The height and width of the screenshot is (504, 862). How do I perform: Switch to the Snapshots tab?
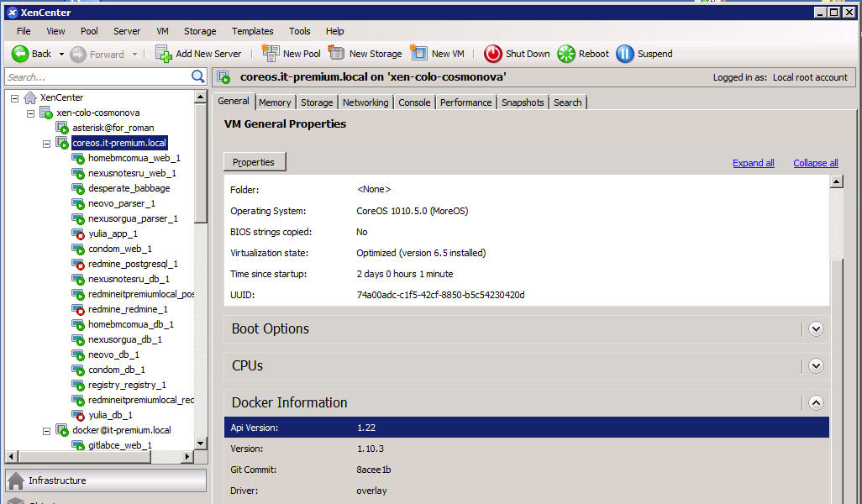(523, 102)
